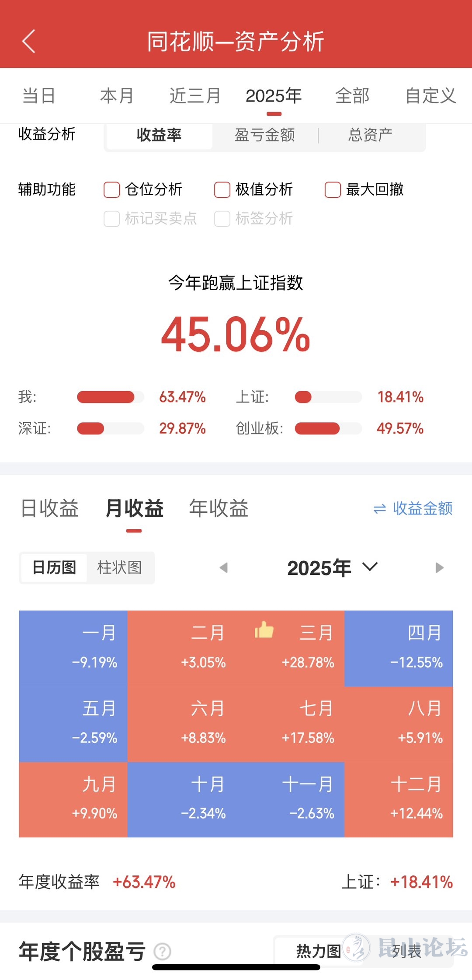This screenshot has width=472, height=980.
Task: Switch chart to 柱状图 view
Action: tap(119, 568)
